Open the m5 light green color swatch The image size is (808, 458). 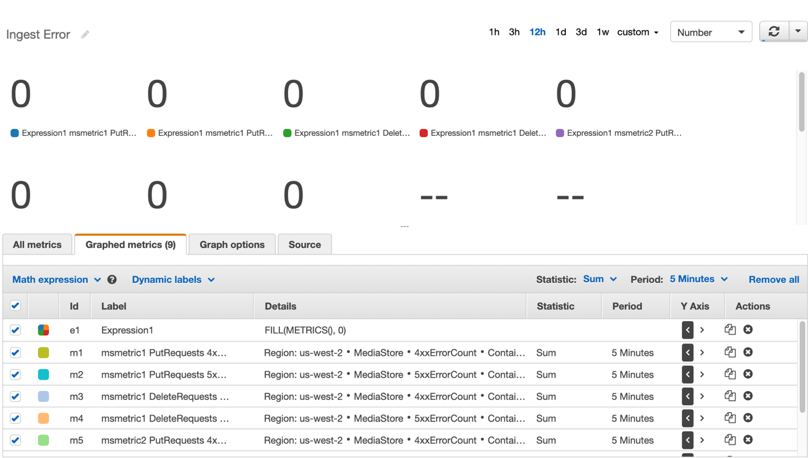[x=43, y=440]
